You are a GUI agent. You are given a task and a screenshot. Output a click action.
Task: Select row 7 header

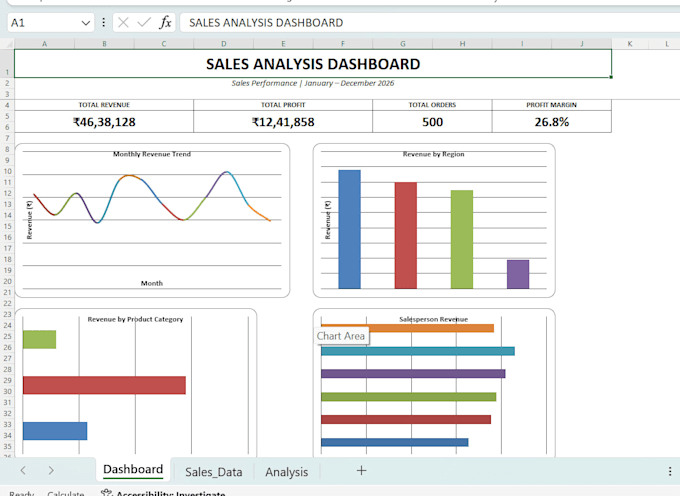(7, 138)
